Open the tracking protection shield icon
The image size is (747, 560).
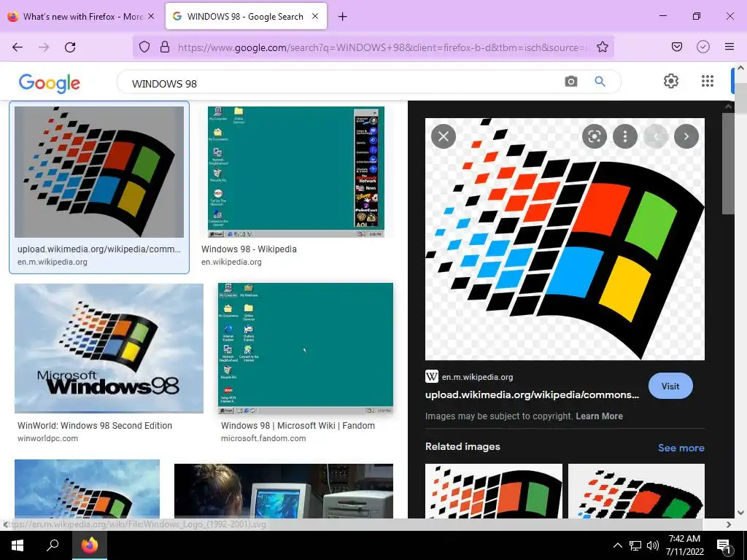point(144,47)
